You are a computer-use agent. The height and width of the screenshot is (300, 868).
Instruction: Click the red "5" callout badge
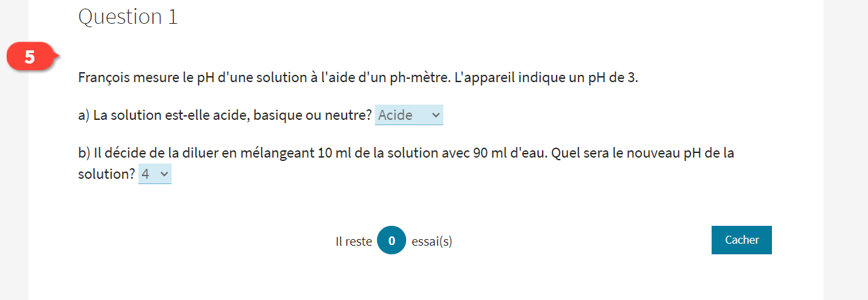point(30,57)
